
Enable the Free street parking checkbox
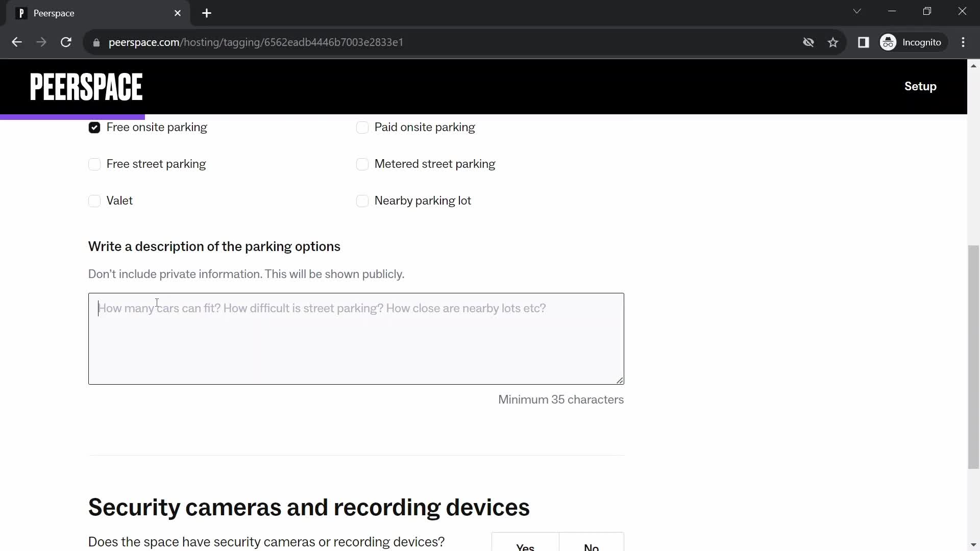pos(94,163)
